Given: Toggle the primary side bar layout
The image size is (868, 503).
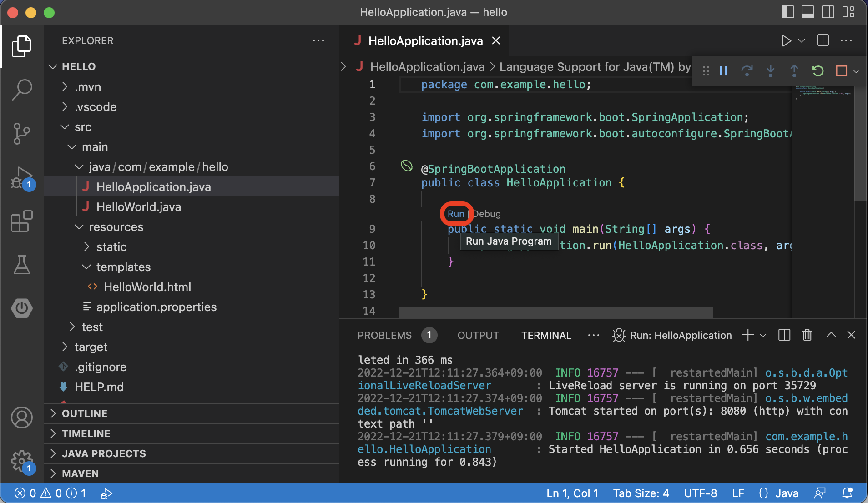Looking at the screenshot, I should pos(787,12).
